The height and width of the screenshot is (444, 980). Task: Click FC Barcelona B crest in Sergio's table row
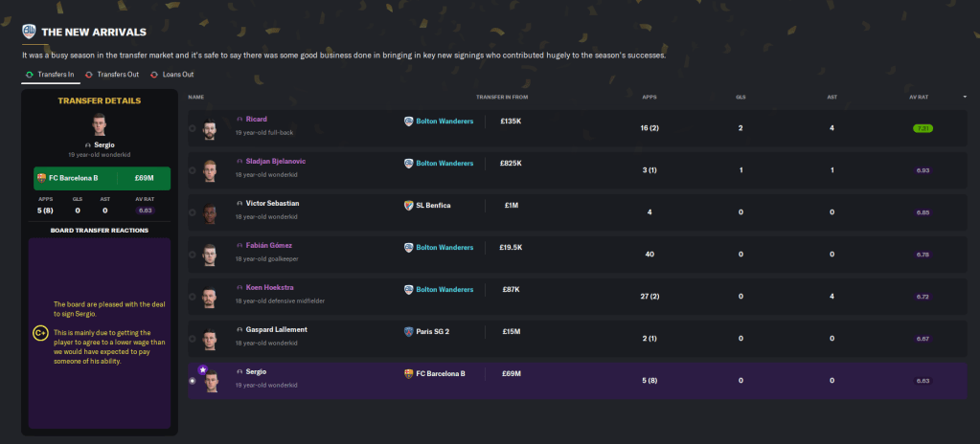coord(409,373)
